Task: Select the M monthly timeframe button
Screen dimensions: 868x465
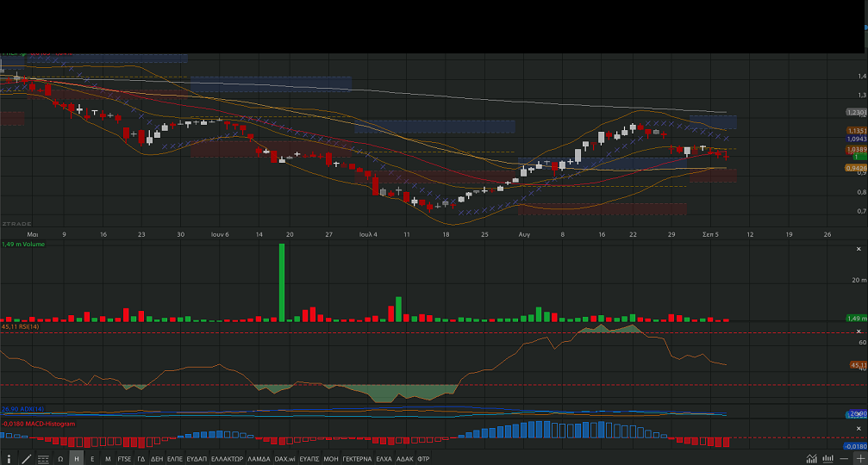Action: (108, 459)
